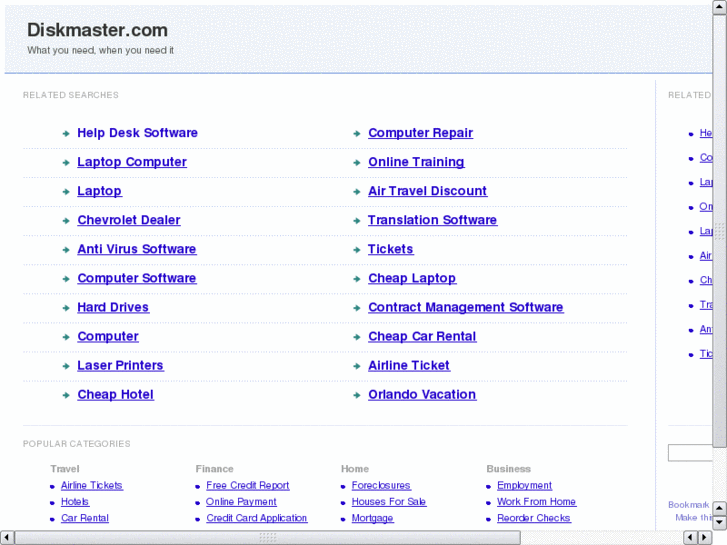Select the Chevrolet Dealer link
727x545 pixels.
128,220
